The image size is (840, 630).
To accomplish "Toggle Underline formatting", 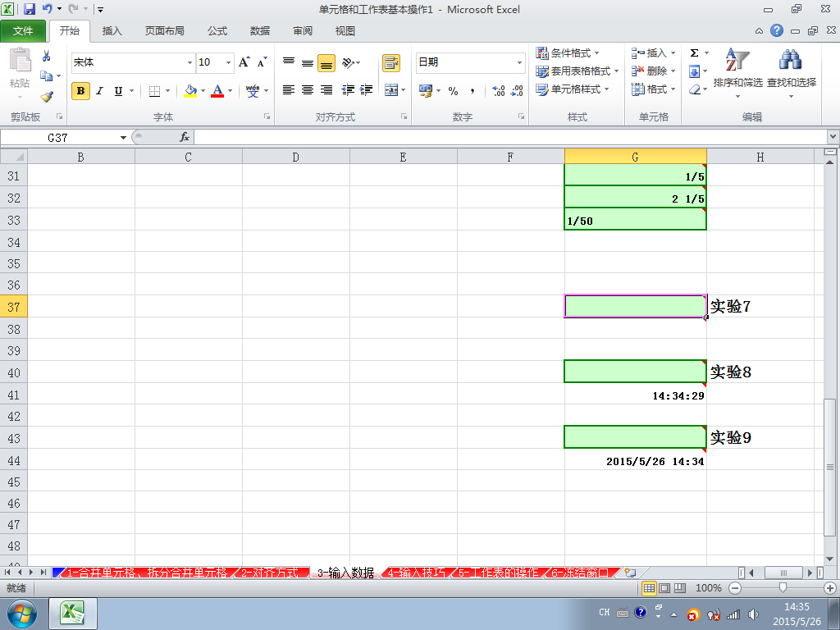I will tap(118, 90).
